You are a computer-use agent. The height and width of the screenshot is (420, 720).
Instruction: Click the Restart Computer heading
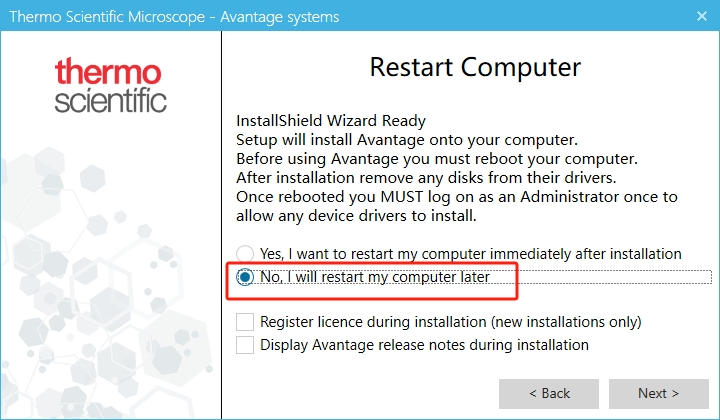pyautogui.click(x=475, y=68)
